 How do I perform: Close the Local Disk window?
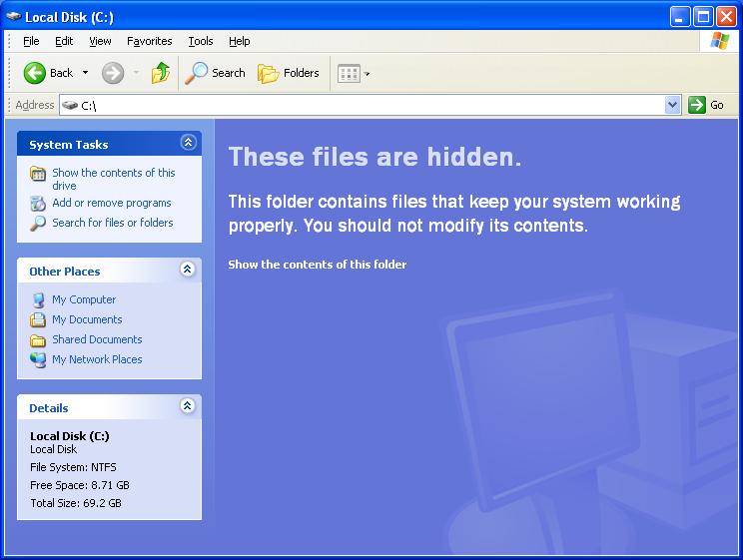pos(726,17)
